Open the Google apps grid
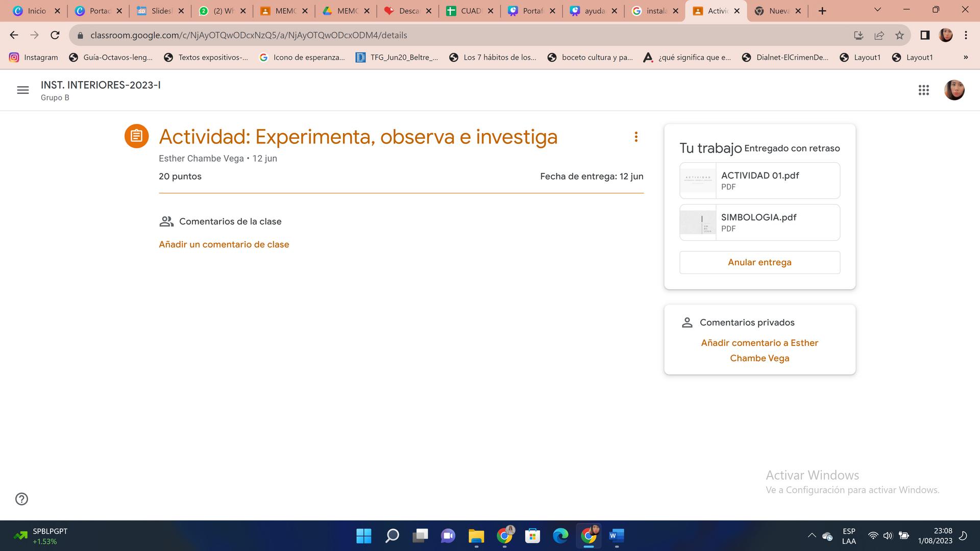This screenshot has height=551, width=980. click(923, 90)
